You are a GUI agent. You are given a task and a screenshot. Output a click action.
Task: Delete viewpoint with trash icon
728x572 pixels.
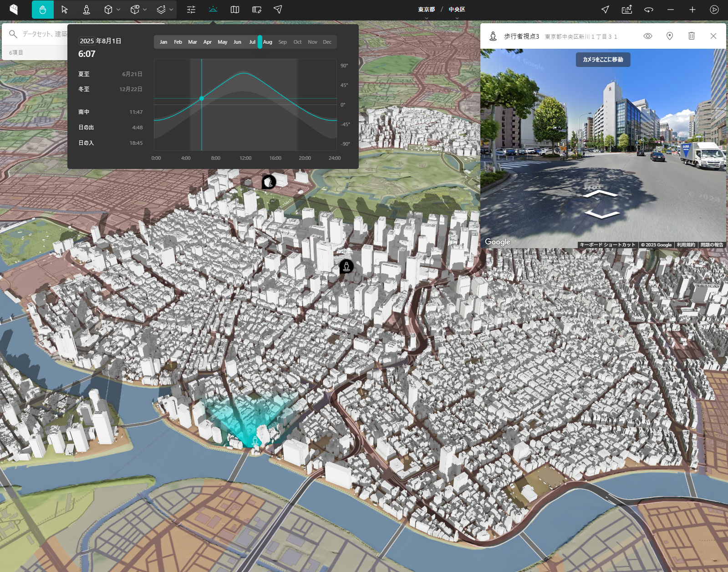point(692,36)
